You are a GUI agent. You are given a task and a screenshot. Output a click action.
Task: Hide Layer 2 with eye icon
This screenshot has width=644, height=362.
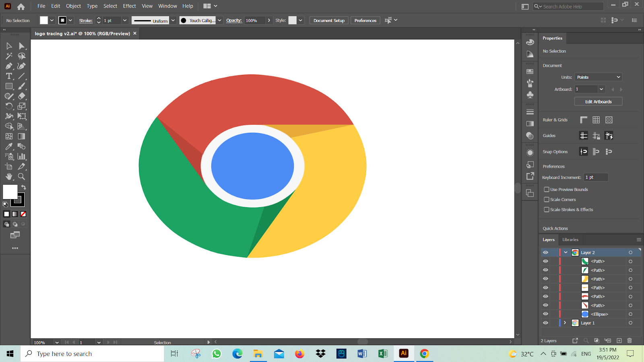[545, 253]
